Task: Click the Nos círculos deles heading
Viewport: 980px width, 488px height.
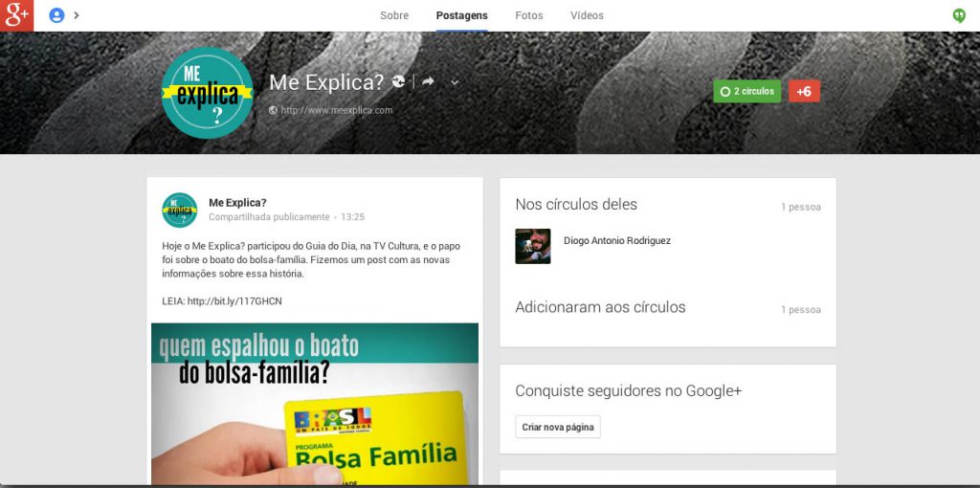Action: point(576,205)
